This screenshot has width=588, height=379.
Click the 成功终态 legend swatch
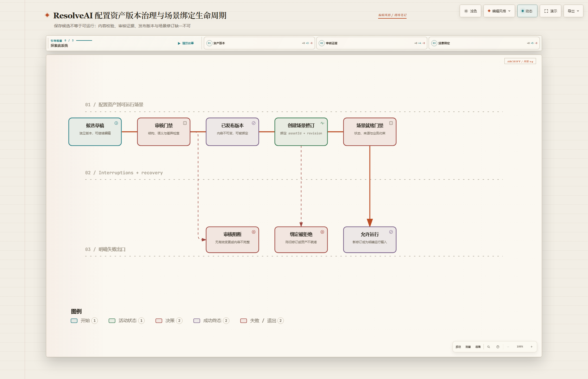click(197, 321)
